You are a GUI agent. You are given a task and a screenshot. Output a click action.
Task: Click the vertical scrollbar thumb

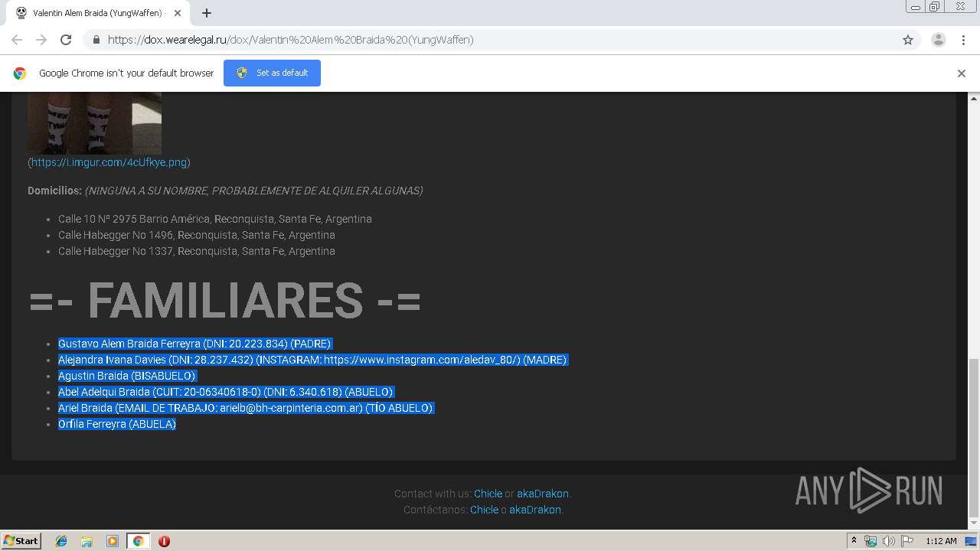click(x=974, y=436)
